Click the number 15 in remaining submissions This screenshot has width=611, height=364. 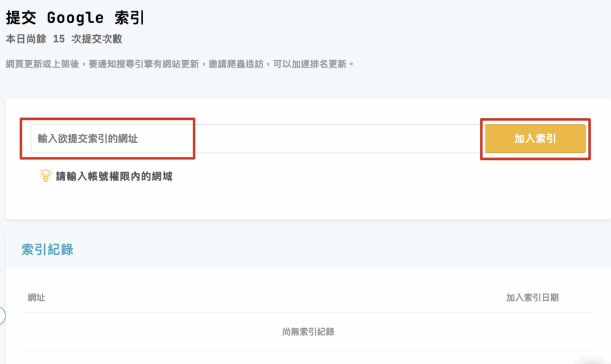58,39
